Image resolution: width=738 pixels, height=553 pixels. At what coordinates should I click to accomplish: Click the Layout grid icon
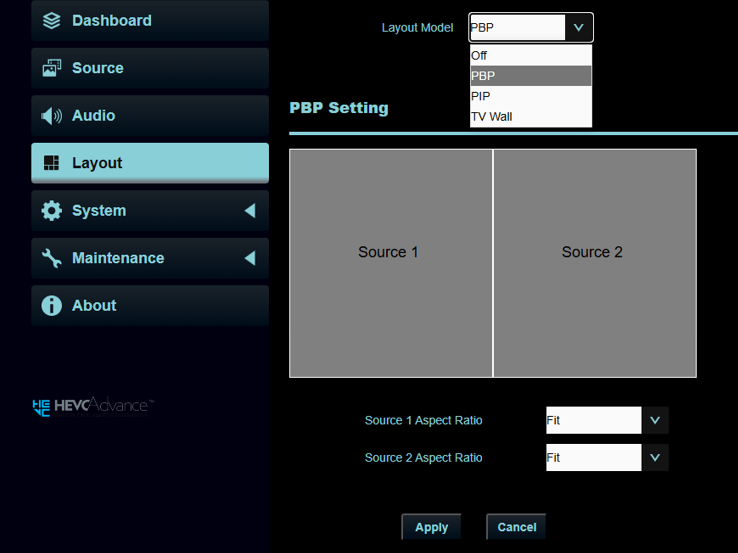tap(52, 163)
